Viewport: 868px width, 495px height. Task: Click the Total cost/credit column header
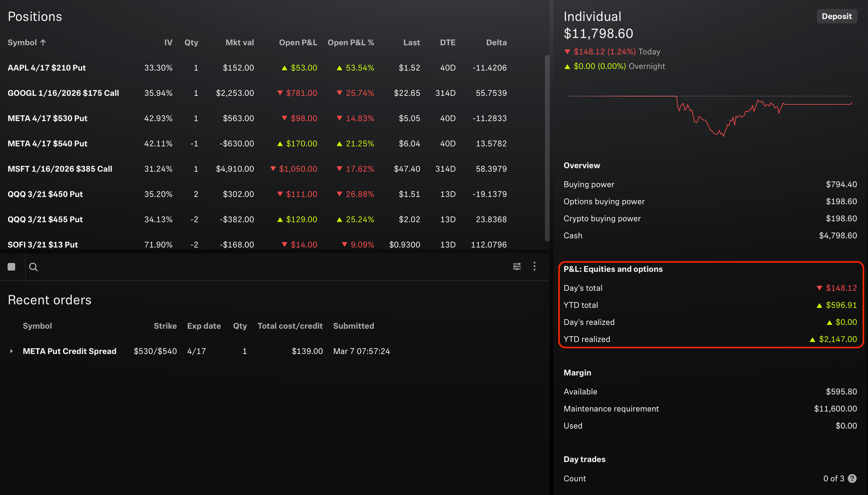[x=290, y=326]
